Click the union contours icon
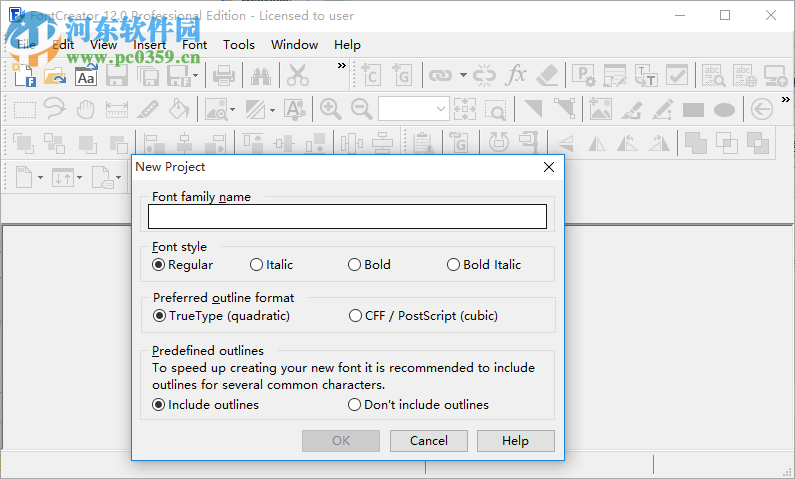Image resolution: width=795 pixels, height=479 pixels. point(696,142)
